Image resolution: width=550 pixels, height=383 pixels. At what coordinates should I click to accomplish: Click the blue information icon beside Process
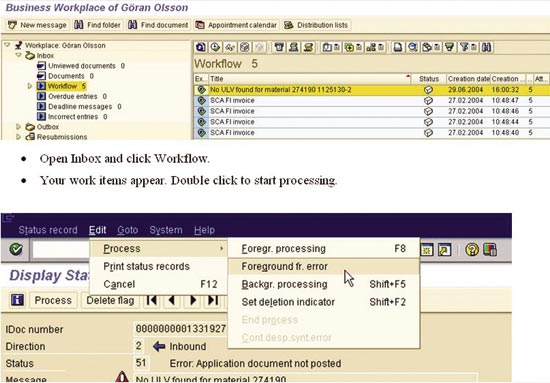pos(17,300)
